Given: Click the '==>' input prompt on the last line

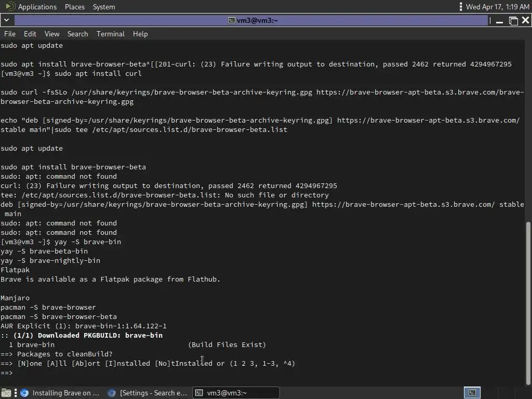Looking at the screenshot, I should click(7, 373).
